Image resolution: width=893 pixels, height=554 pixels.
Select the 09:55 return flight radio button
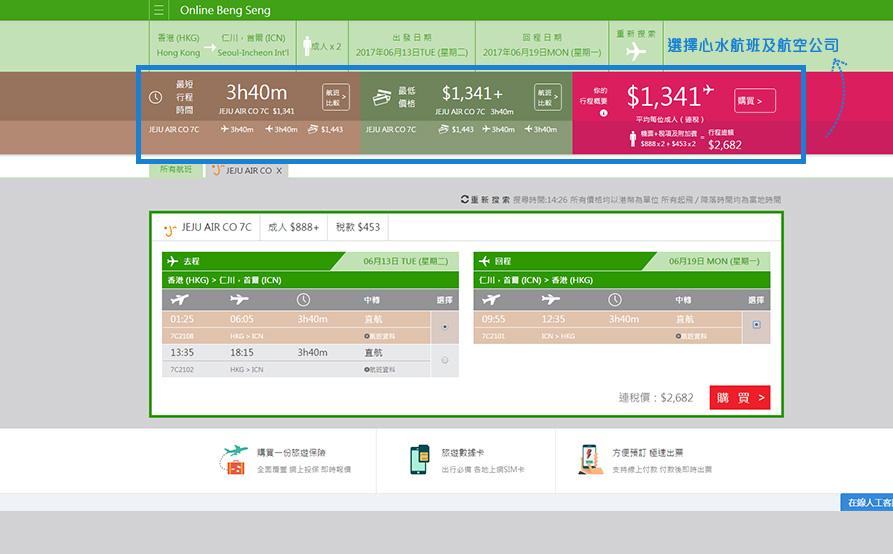coord(756,325)
